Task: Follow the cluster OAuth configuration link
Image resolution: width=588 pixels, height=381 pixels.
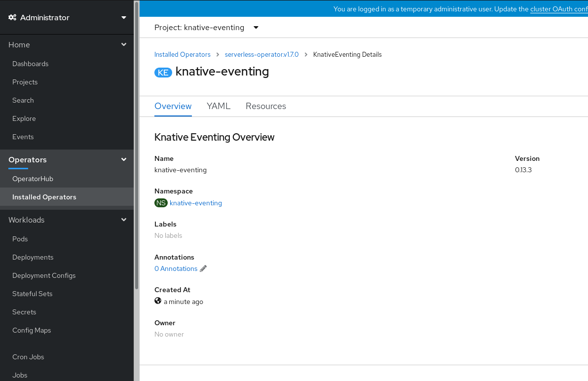Action: pos(558,9)
